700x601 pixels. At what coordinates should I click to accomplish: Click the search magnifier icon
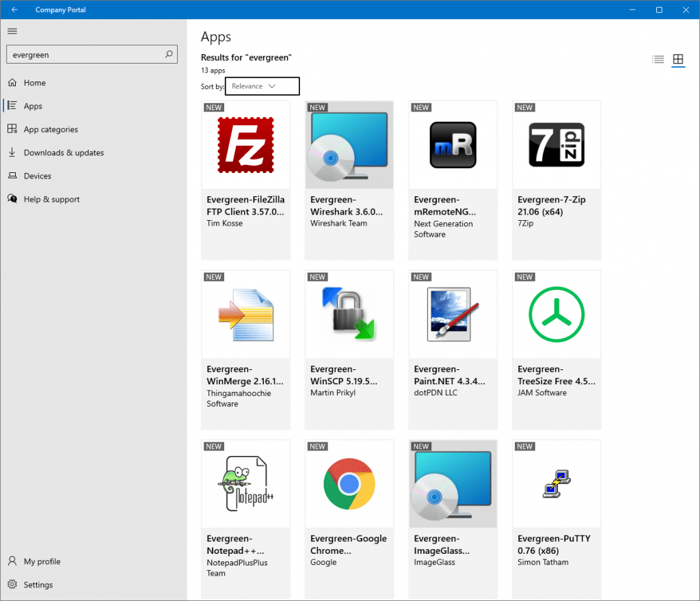tap(169, 55)
